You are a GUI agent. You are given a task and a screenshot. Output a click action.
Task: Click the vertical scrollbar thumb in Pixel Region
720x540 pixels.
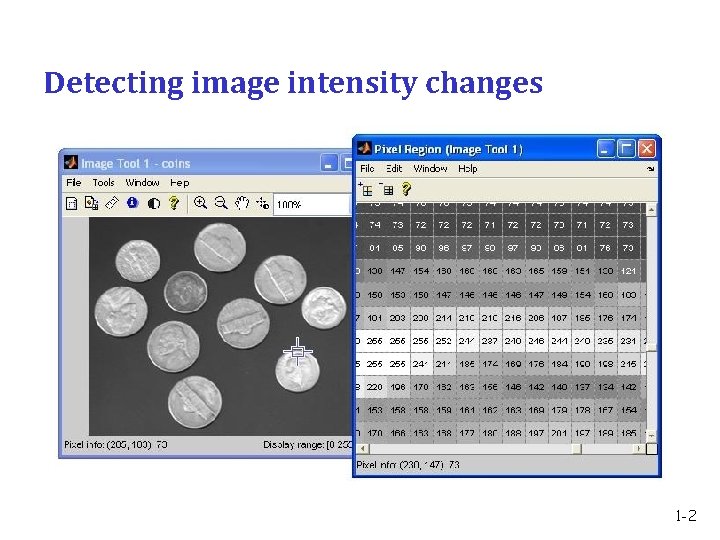651,348
